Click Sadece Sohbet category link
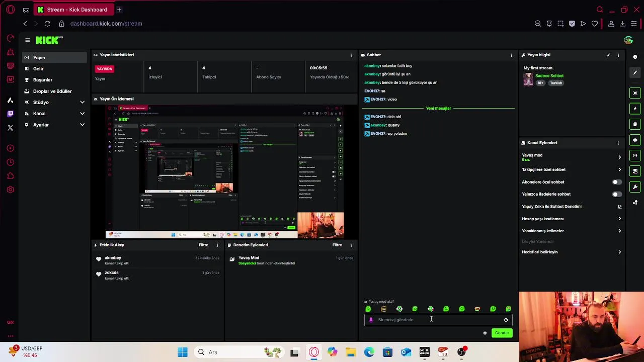The width and height of the screenshot is (644, 362). point(549,76)
